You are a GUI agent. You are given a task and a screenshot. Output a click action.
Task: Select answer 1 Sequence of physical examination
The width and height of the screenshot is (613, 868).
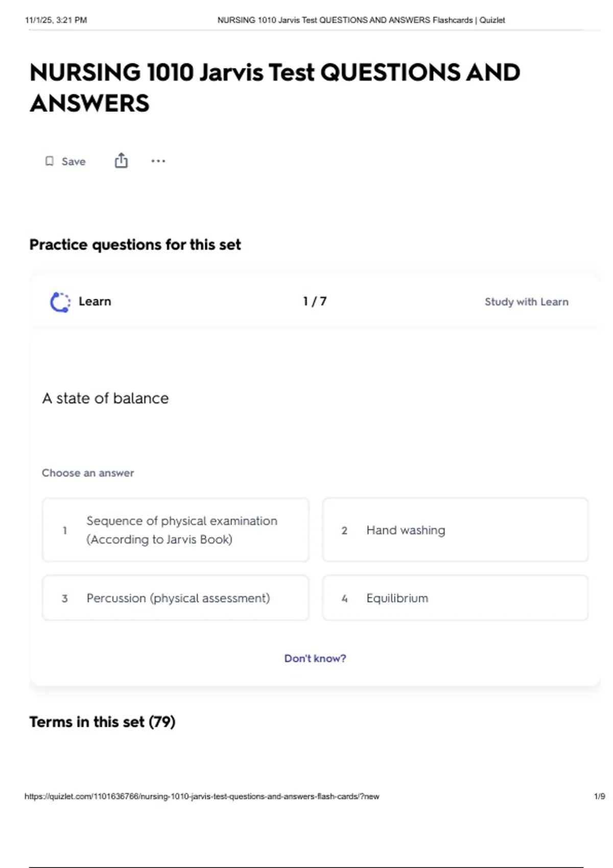[176, 530]
